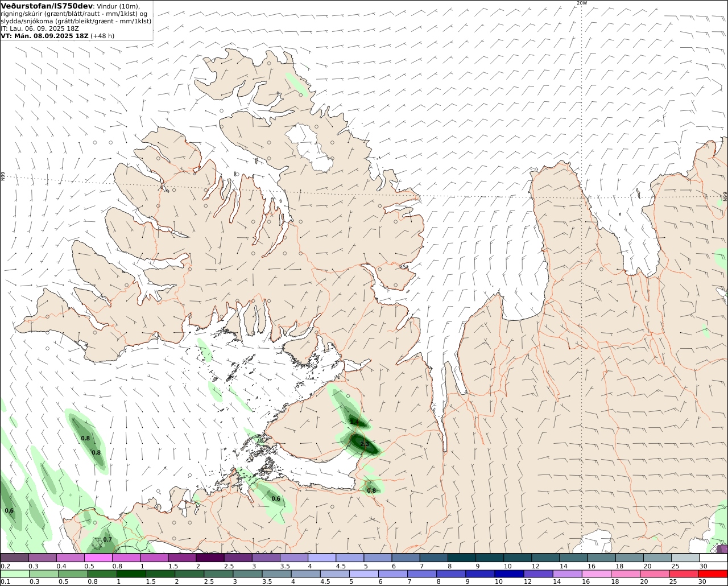Pick the lower legend swatch starting at 3
Image resolution: width=728 pixels, height=586 pixels.
pyautogui.click(x=247, y=573)
